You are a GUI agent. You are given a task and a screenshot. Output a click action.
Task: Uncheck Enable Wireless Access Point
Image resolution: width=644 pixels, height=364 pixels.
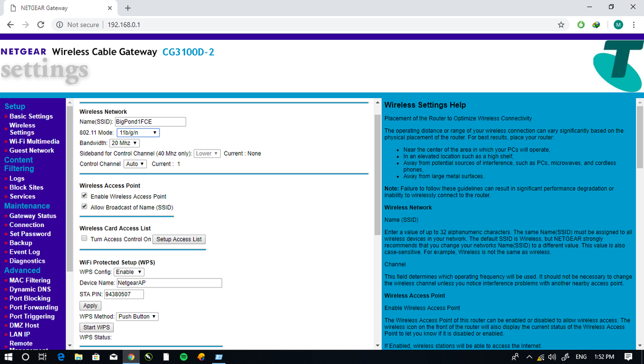[x=85, y=196]
